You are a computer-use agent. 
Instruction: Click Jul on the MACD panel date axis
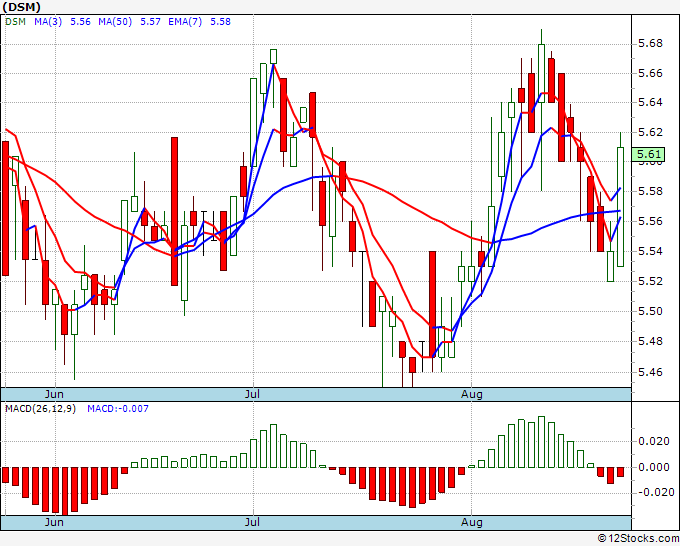tap(252, 522)
